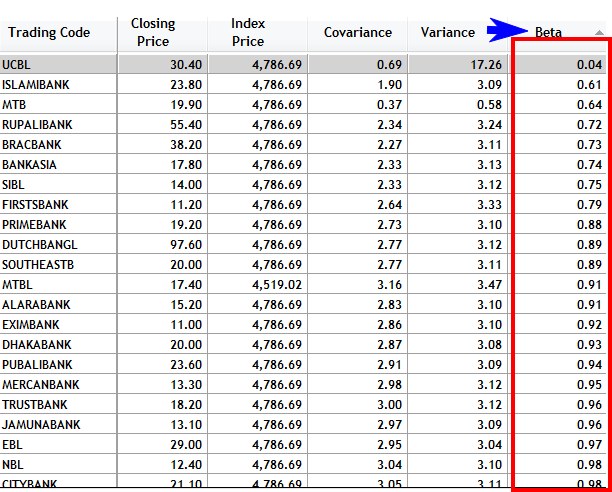Click EXIMBANK closing price 11.00
Viewport: 612px width, 492px height.
[x=186, y=325]
